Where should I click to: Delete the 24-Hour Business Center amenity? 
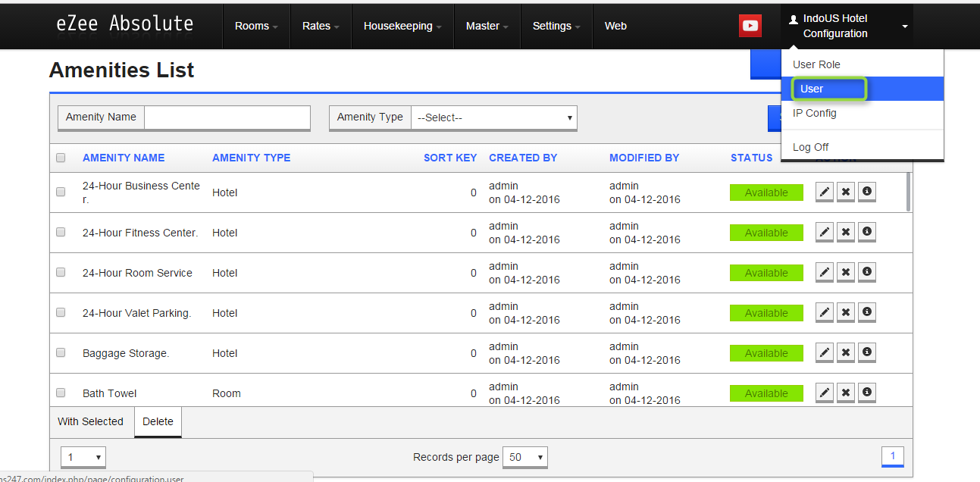click(846, 192)
